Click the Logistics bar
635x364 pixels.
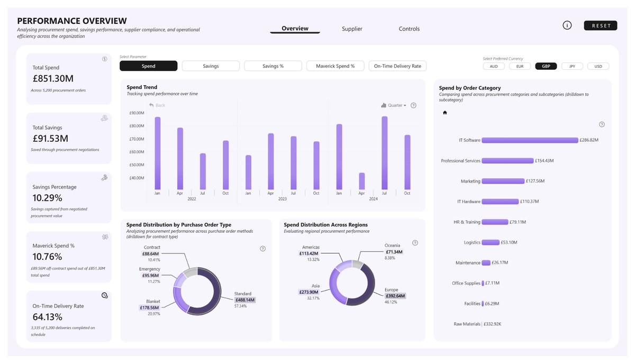[491, 242]
